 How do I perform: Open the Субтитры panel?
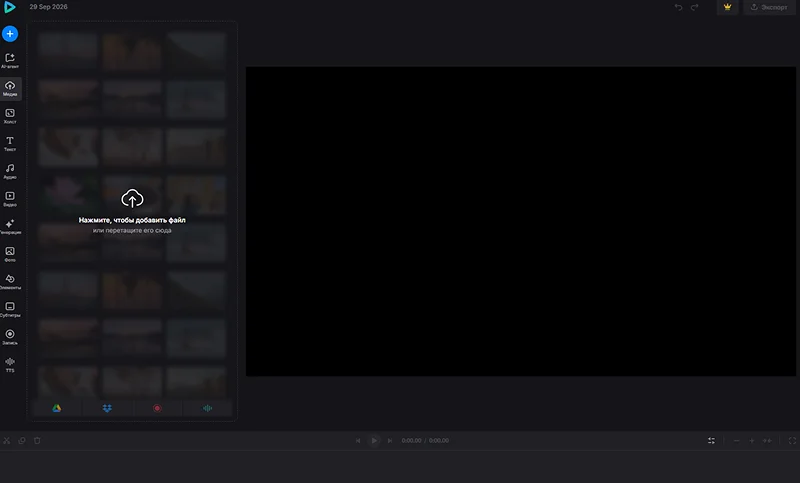click(10, 310)
